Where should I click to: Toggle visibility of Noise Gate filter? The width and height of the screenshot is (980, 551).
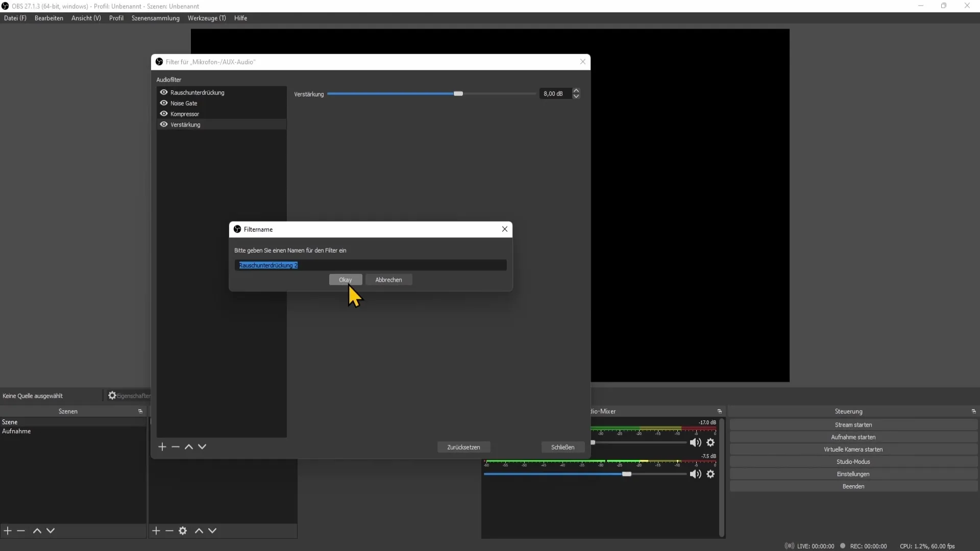tap(164, 103)
